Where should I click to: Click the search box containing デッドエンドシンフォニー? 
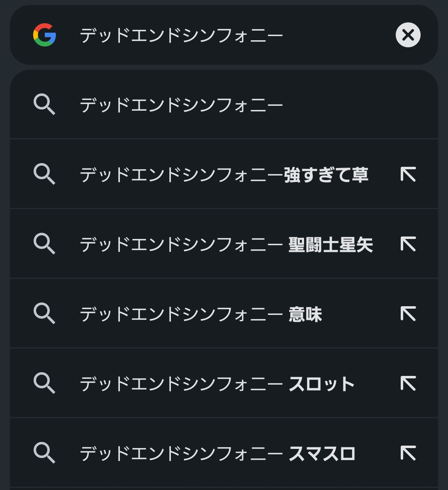pos(224,35)
